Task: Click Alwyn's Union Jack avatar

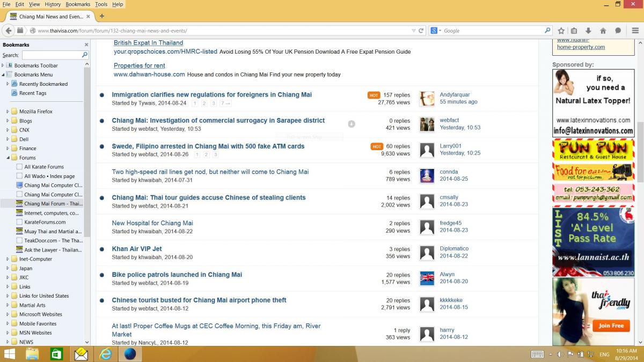Action: pyautogui.click(x=427, y=278)
